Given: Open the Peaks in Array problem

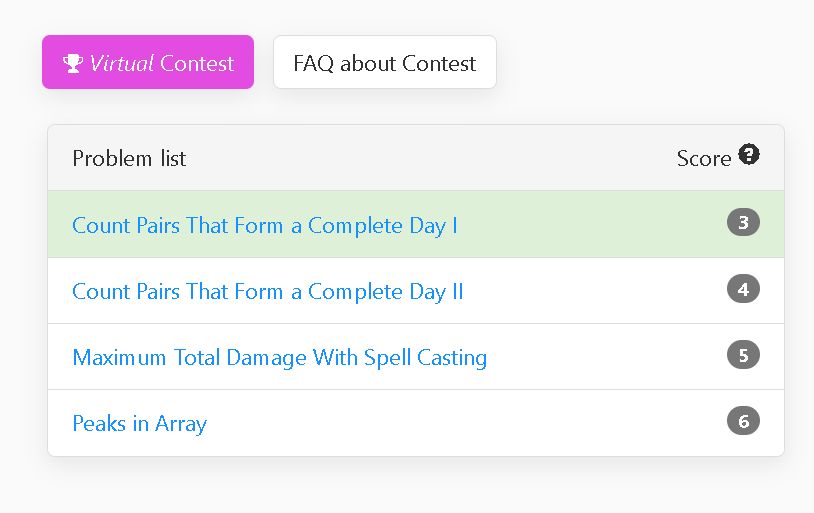Looking at the screenshot, I should (140, 423).
